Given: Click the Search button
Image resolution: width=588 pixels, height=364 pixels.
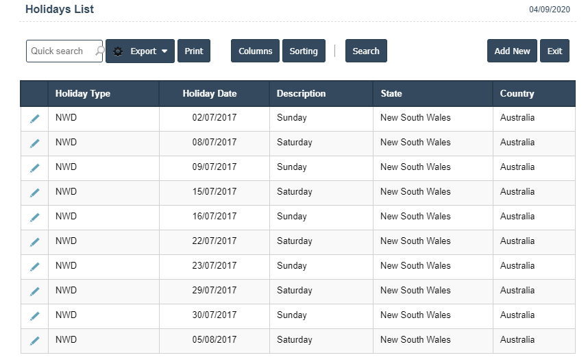Looking at the screenshot, I should point(366,51).
